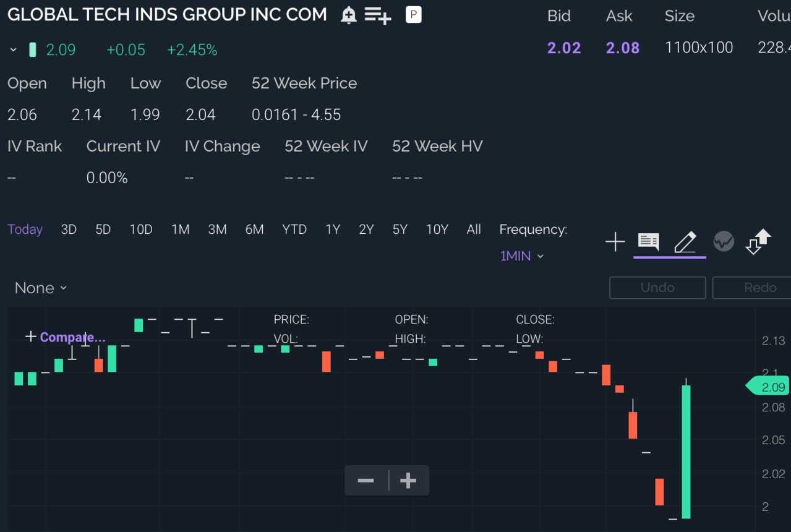The height and width of the screenshot is (532, 791).
Task: Select the Today time range
Action: point(25,230)
